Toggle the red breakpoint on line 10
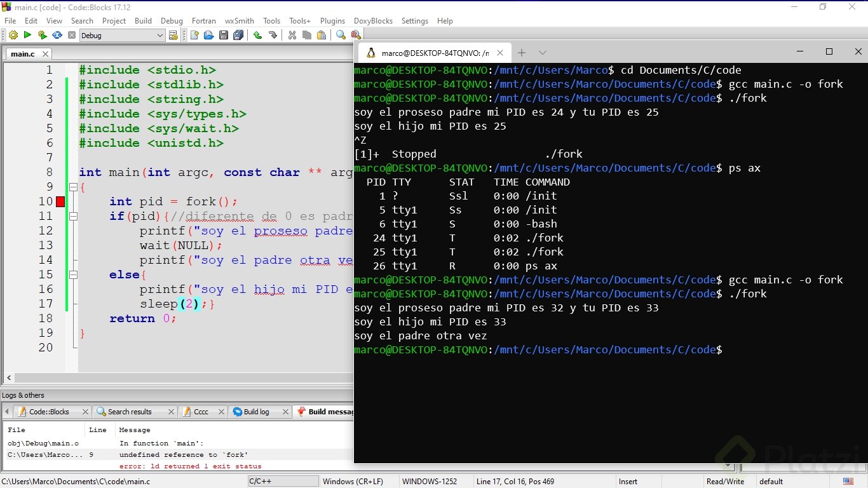This screenshot has width=868, height=488. pyautogui.click(x=60, y=202)
